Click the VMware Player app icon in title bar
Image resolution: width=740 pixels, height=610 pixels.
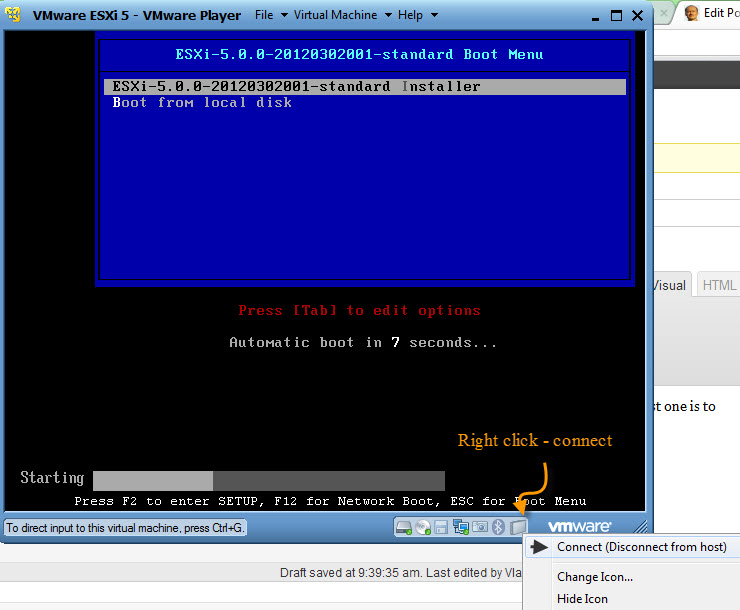[x=13, y=15]
